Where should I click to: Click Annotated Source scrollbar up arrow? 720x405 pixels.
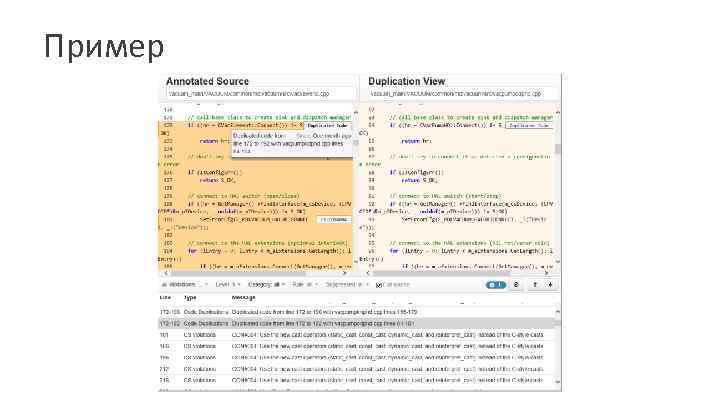click(x=355, y=112)
